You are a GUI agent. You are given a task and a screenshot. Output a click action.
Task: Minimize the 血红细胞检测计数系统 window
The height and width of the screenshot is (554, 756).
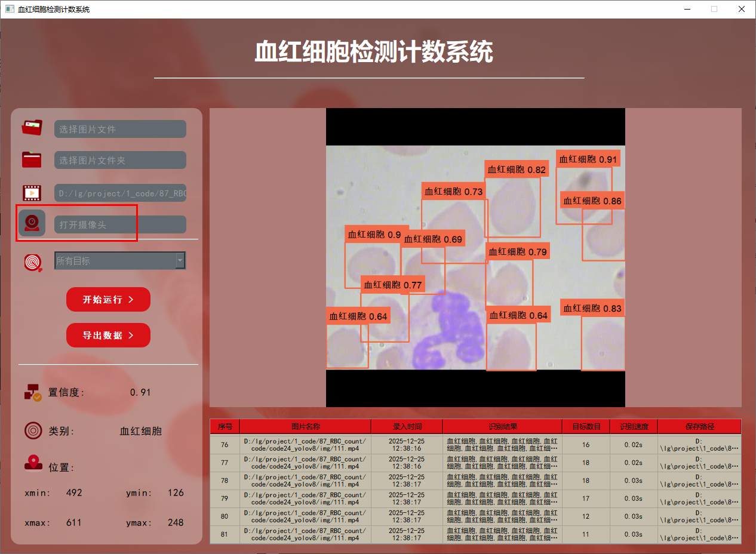(687, 9)
